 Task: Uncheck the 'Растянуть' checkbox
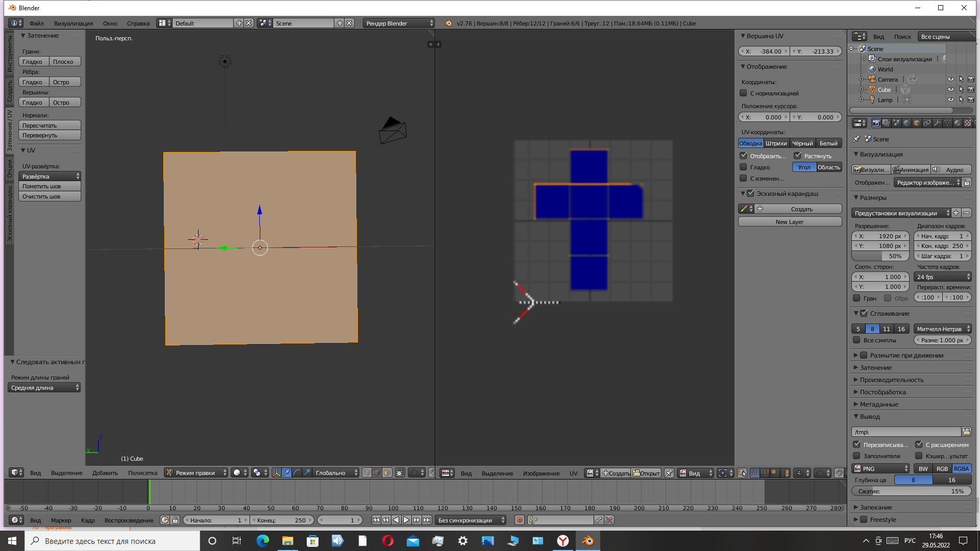(797, 156)
